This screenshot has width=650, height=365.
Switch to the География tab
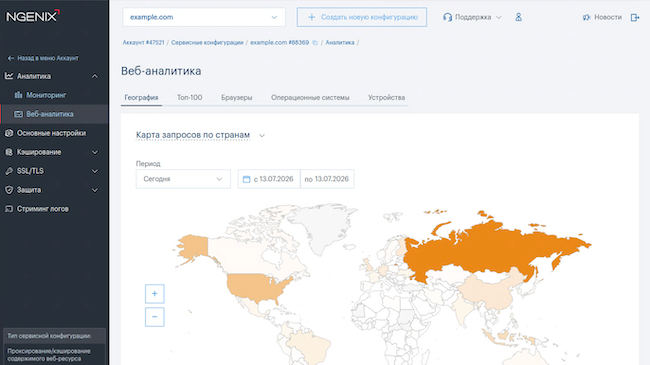141,97
